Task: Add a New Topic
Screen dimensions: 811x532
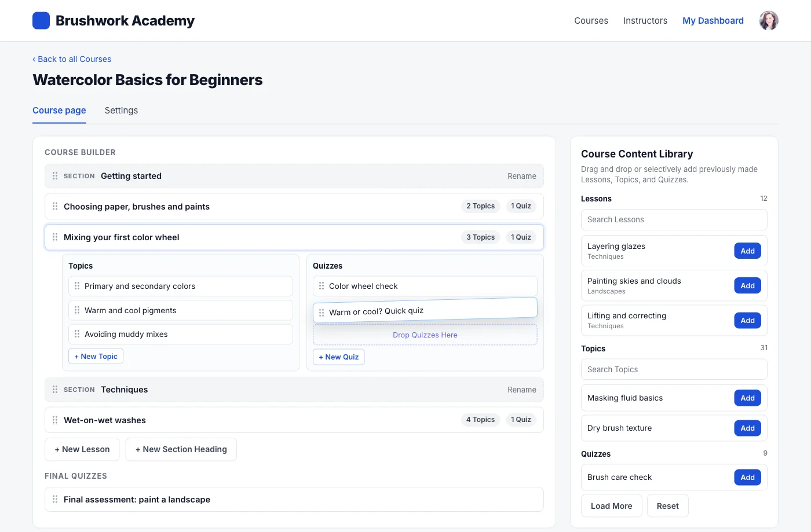Action: [96, 356]
